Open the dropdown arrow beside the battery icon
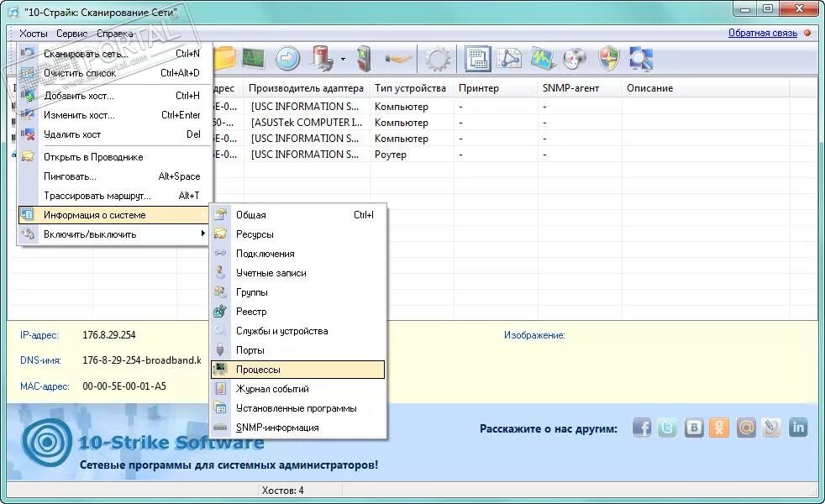 click(x=343, y=59)
